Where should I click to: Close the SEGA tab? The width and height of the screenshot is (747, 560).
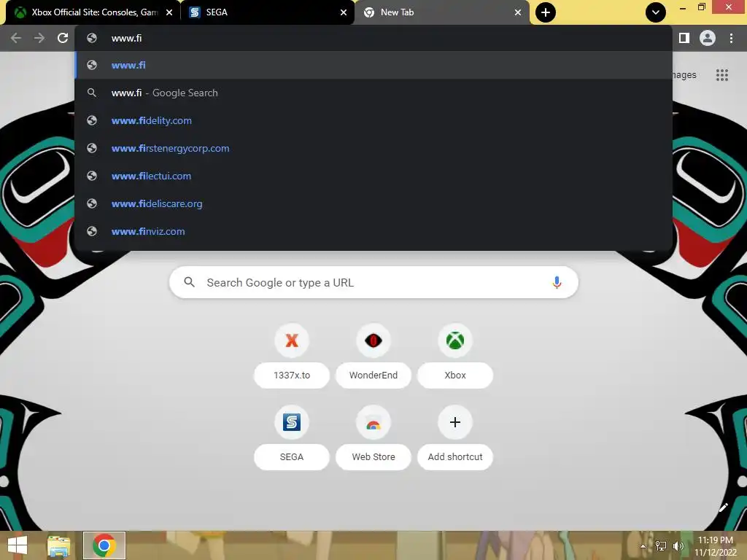344,12
